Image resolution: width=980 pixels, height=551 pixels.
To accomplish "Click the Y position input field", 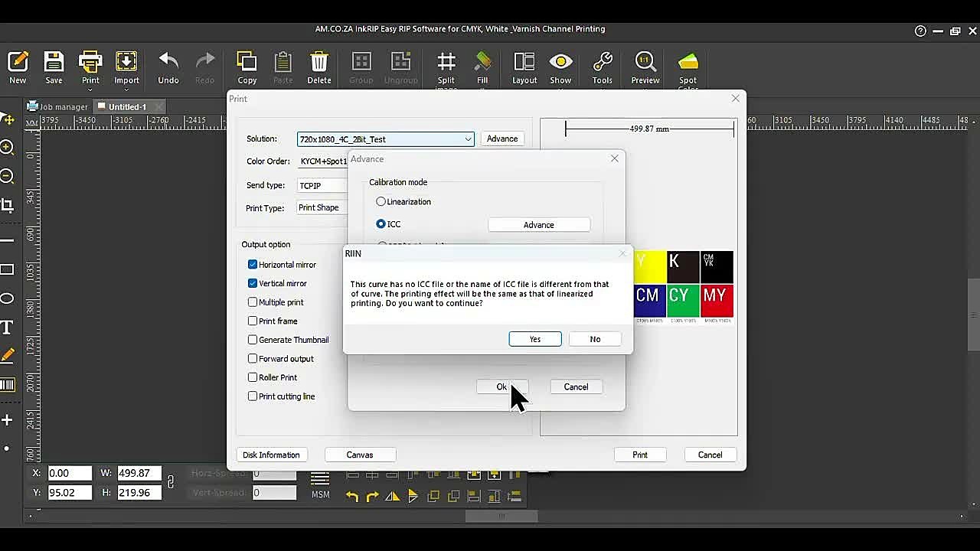I will point(70,492).
